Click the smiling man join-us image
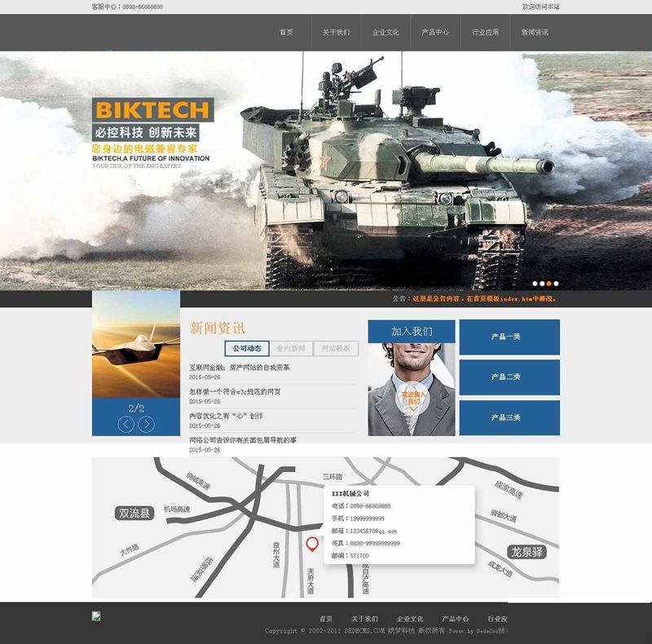Image resolution: width=652 pixels, height=644 pixels. [x=412, y=390]
